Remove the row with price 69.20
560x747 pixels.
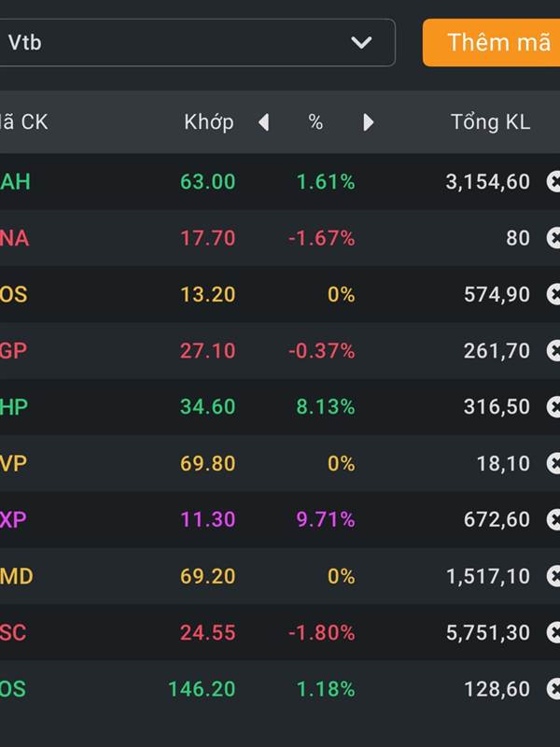pyautogui.click(x=553, y=576)
